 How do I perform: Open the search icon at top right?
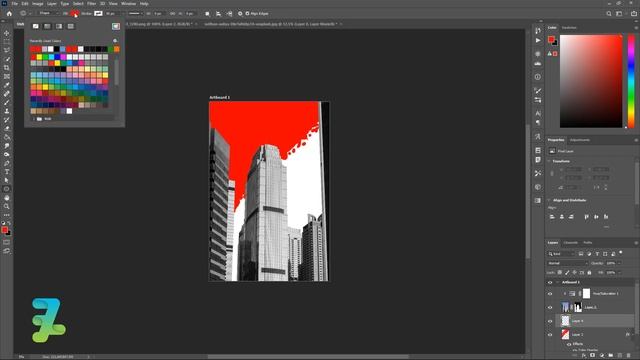(609, 13)
